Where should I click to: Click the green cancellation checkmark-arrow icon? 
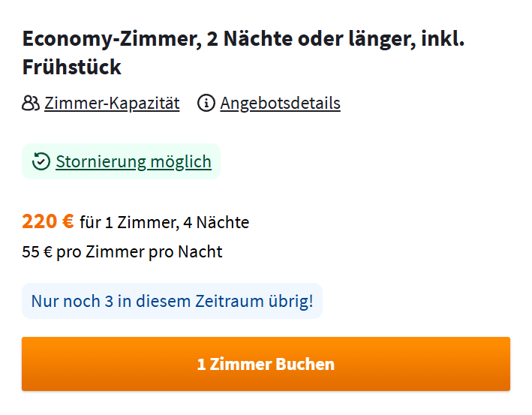(x=41, y=161)
